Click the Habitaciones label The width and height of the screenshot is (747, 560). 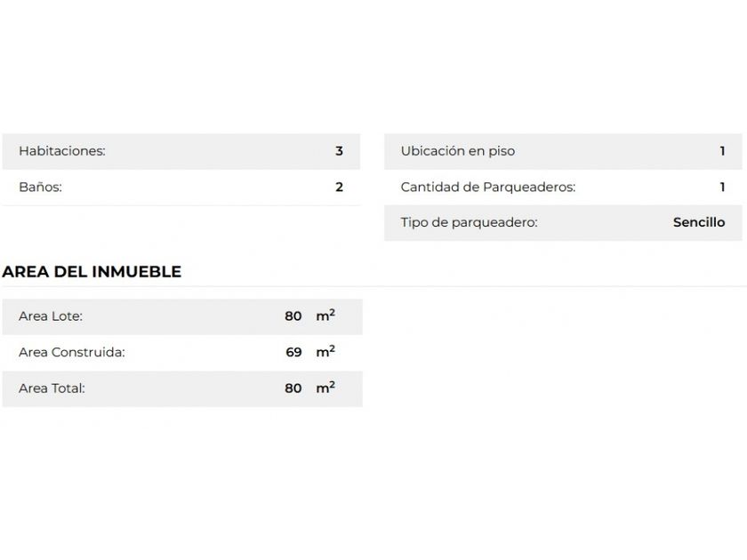pyautogui.click(x=62, y=151)
